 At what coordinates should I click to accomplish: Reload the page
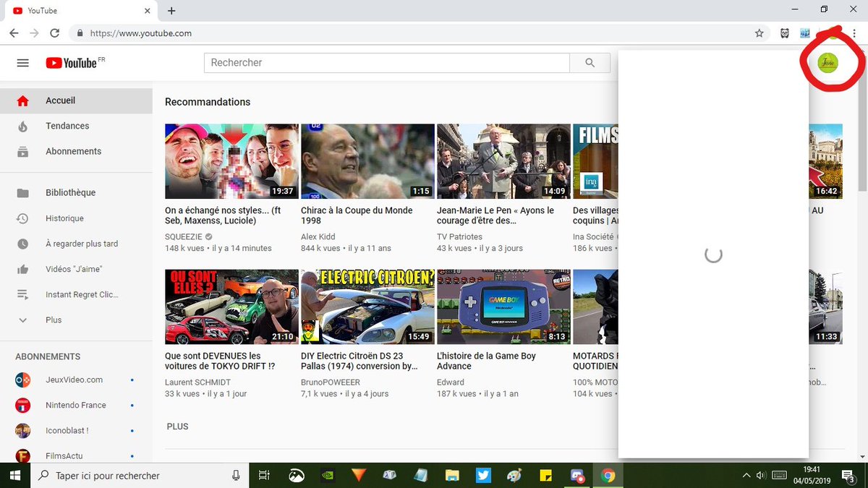[x=54, y=33]
